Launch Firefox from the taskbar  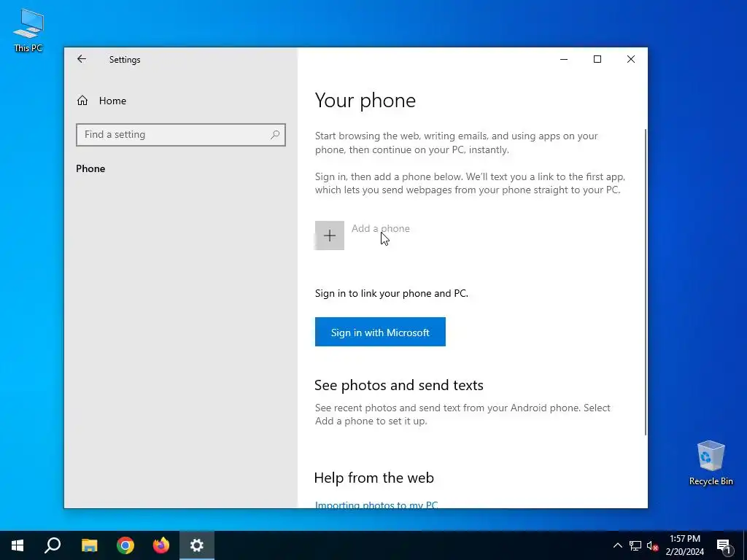161,545
